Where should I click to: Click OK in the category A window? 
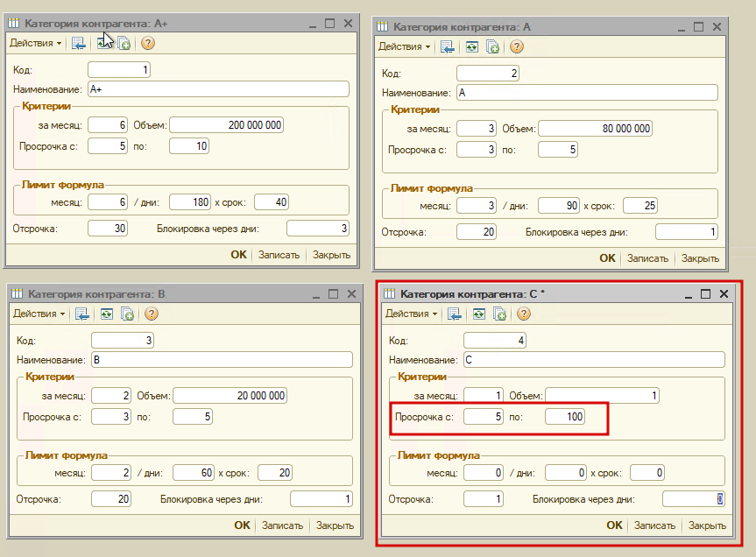click(607, 258)
